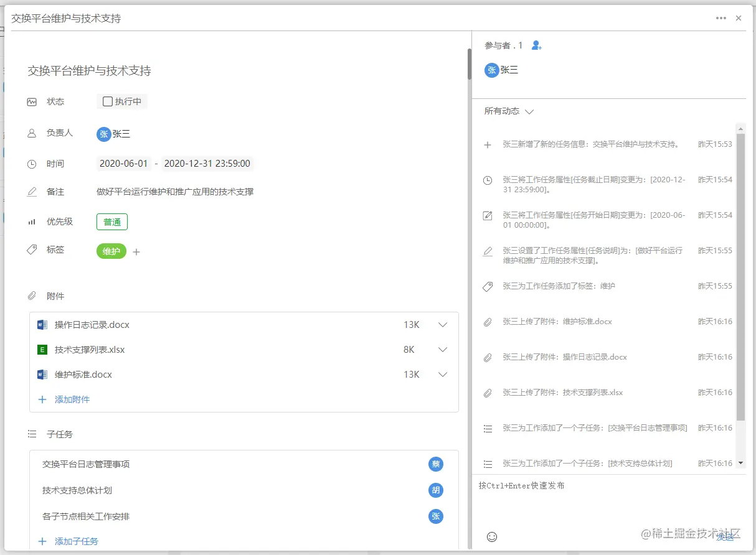This screenshot has width=756, height=555.
Task: Click Word icon of 维护标准.docx
Action: click(42, 375)
